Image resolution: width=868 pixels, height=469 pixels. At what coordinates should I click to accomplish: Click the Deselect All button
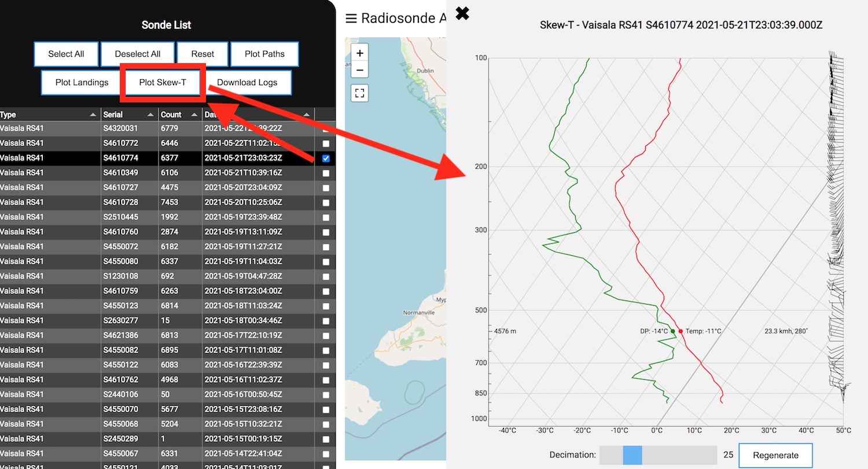coord(138,54)
